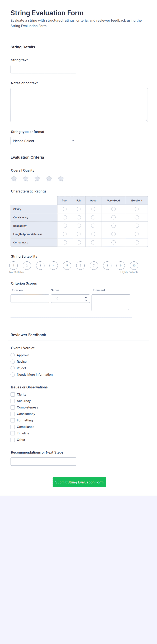
Task: Select the third Overall Quality star
Action: (37, 179)
